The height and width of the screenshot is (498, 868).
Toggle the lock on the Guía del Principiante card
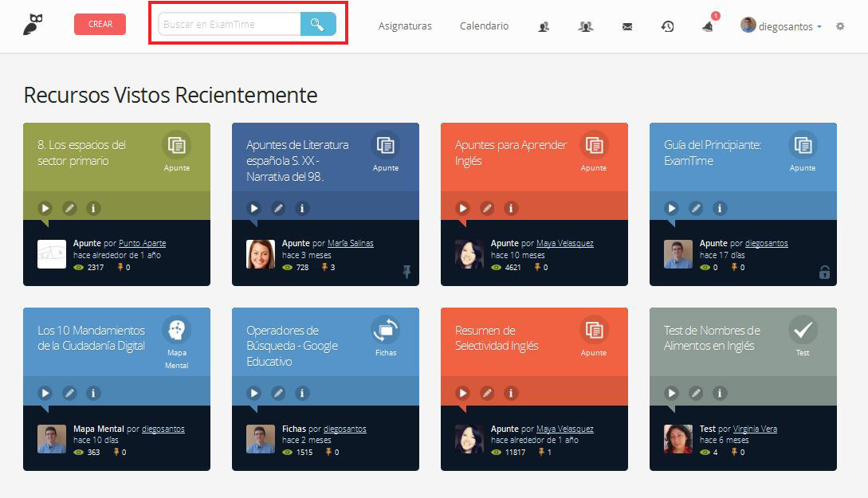[824, 273]
